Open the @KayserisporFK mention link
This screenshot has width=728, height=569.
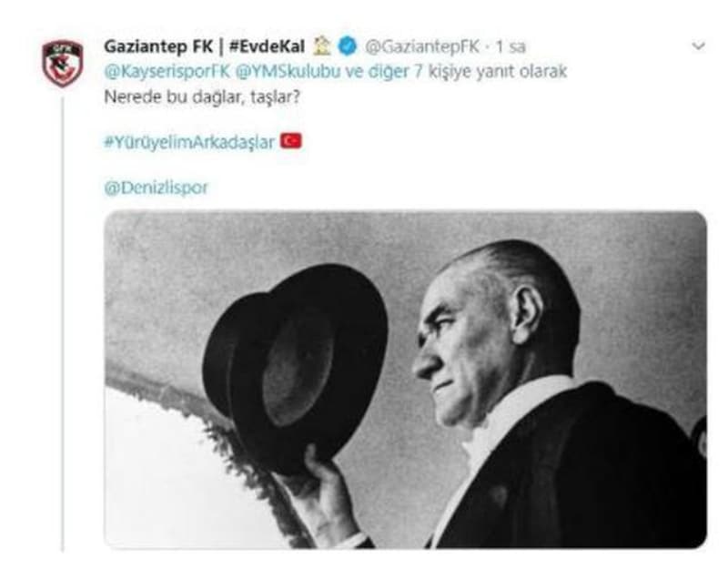tap(167, 72)
